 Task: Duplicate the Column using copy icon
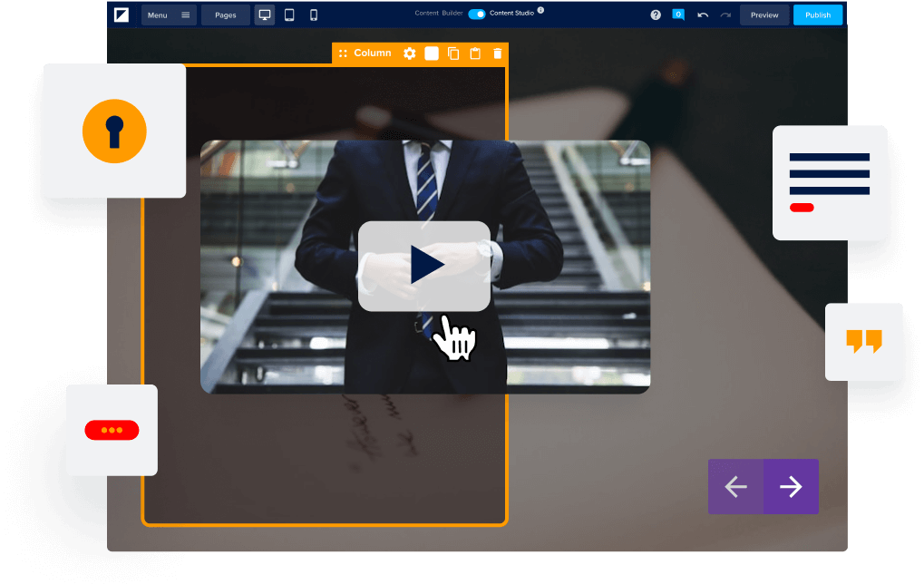tap(453, 54)
